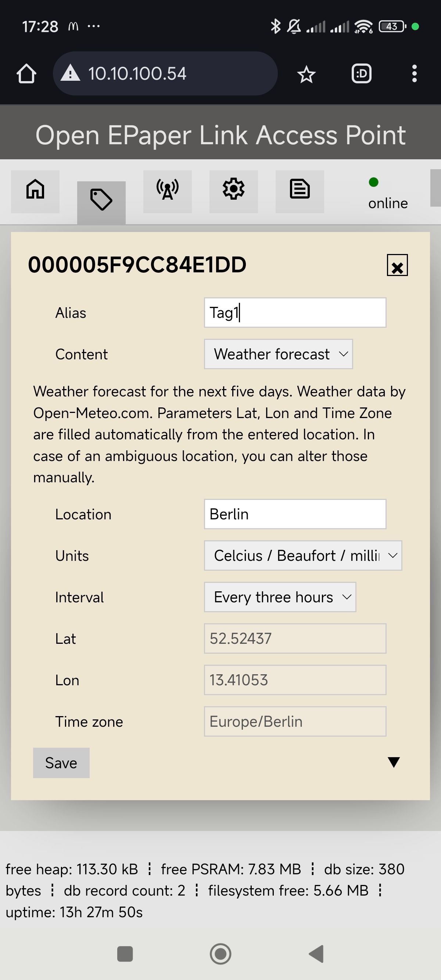
Task: Click the Lat coordinate field
Action: 295,638
